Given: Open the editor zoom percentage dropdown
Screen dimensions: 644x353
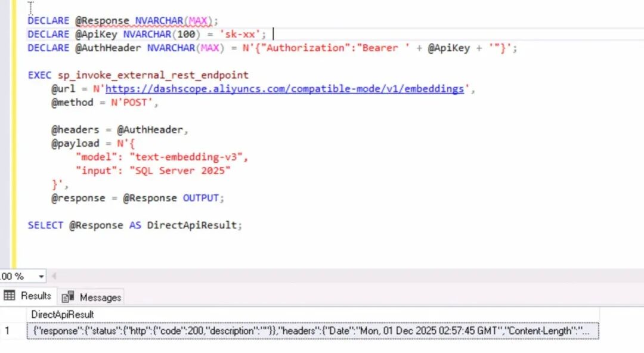Looking at the screenshot, I should click(x=41, y=277).
